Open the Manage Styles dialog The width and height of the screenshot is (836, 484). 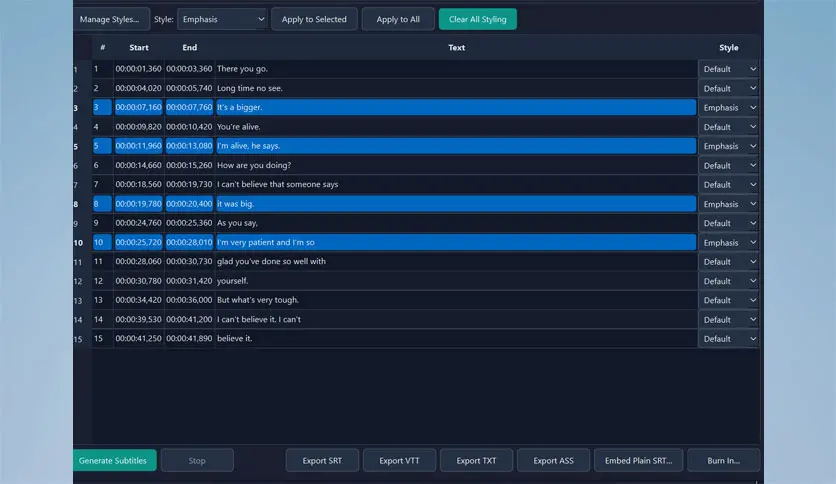pos(110,19)
